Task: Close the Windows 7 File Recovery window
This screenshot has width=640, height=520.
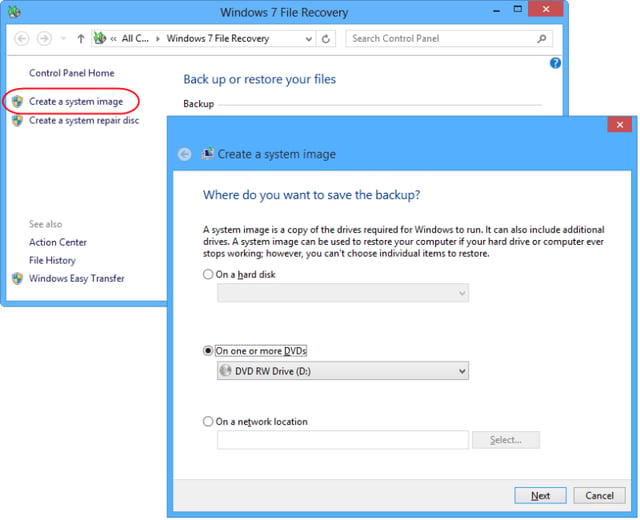Action: tap(546, 9)
